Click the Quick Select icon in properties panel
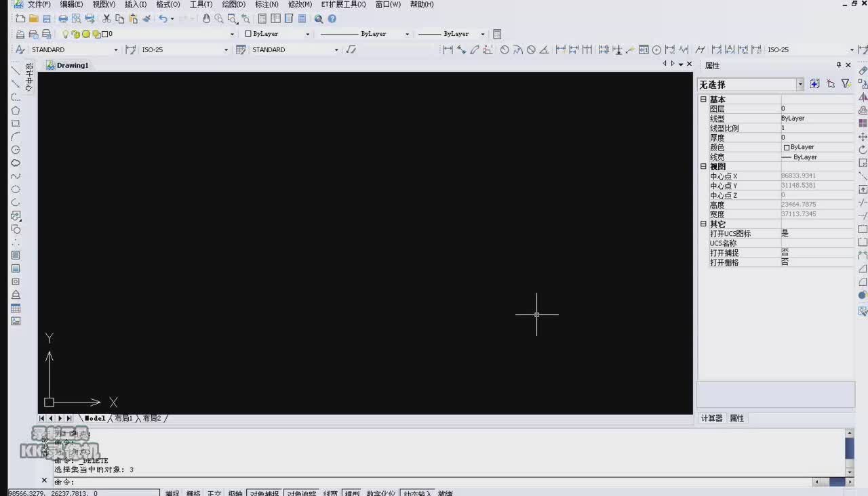 (x=846, y=84)
